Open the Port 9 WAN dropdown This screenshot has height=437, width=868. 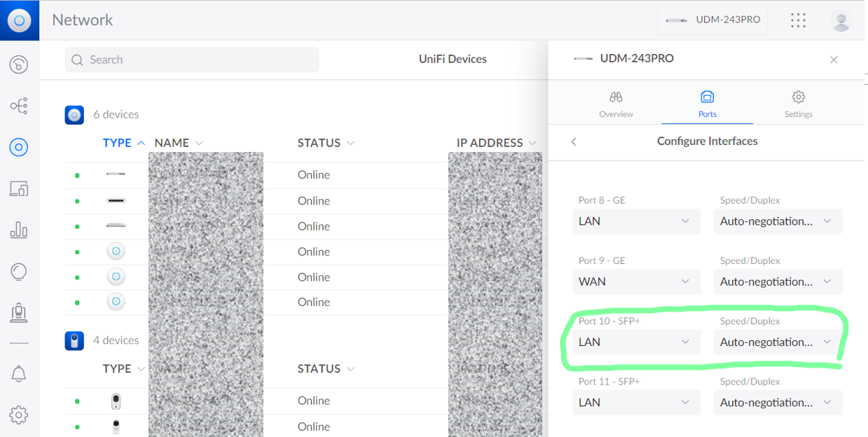[x=636, y=282]
